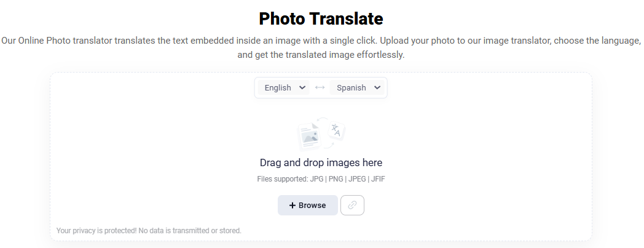This screenshot has height=248, width=644.
Task: Click the JFIF format label
Action: [377, 179]
